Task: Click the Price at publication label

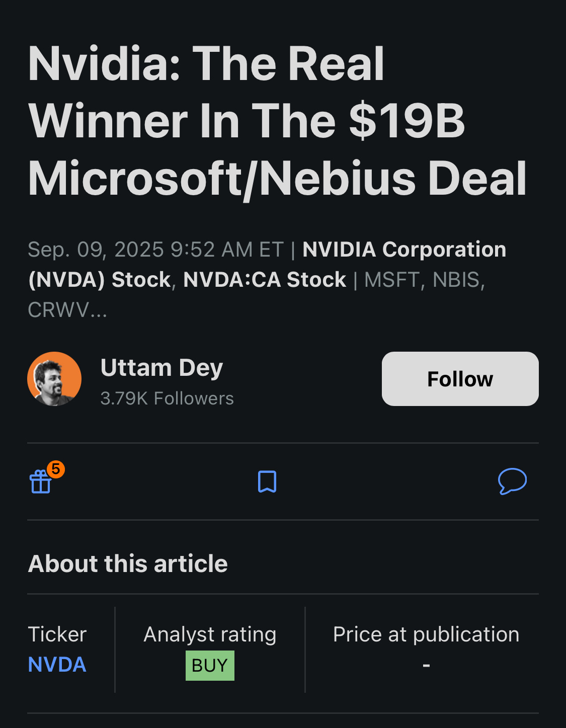Action: (x=426, y=634)
